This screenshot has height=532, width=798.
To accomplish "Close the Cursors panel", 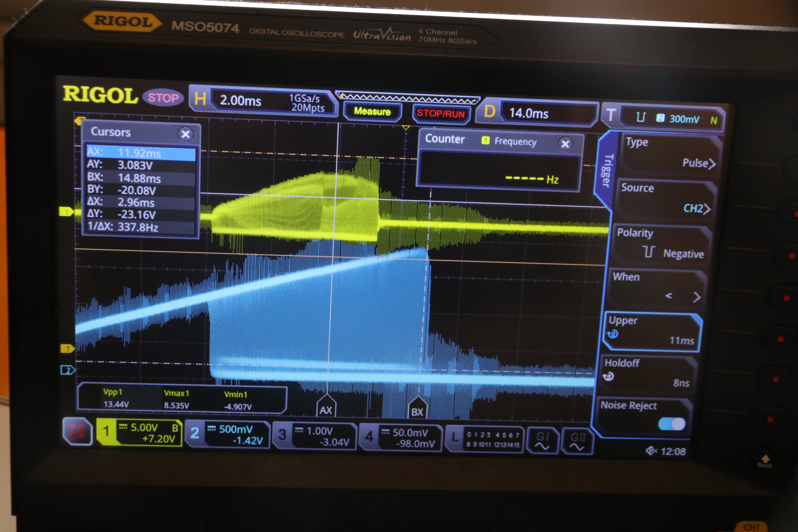I will (185, 134).
